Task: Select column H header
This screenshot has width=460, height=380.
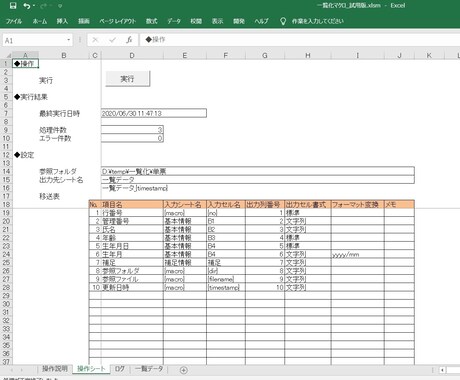Action: click(308, 55)
